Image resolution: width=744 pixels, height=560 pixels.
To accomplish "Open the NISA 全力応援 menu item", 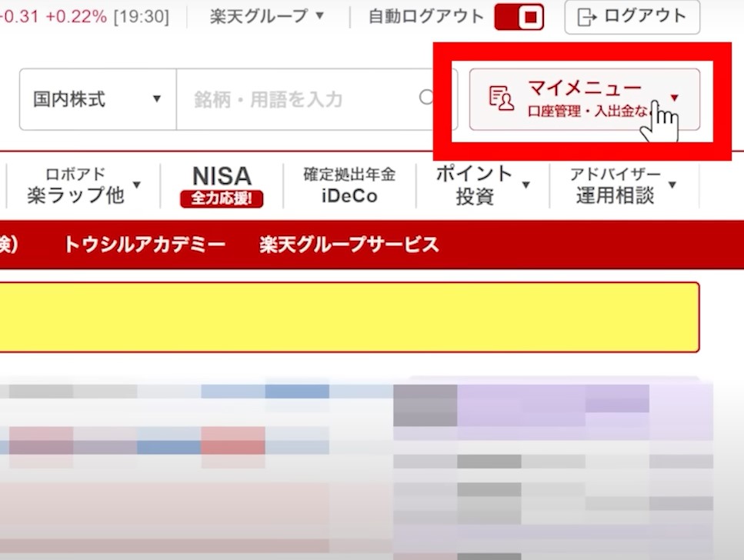I will click(x=222, y=186).
